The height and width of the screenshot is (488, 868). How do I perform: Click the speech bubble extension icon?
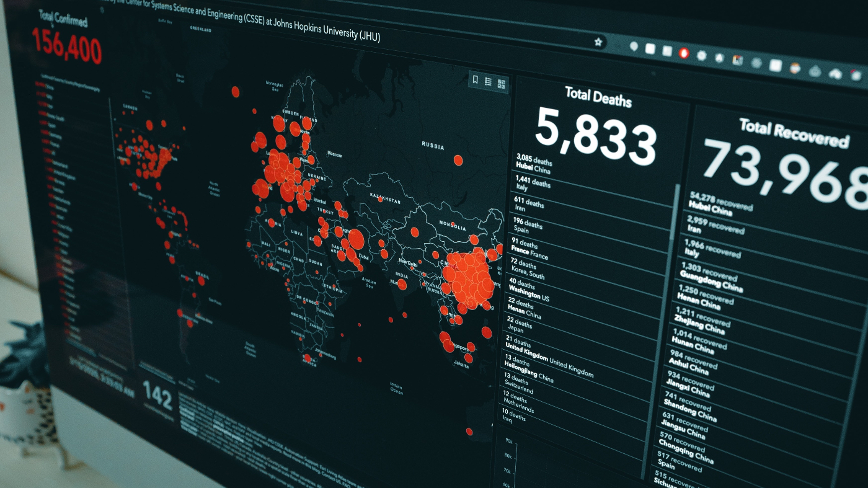point(634,47)
